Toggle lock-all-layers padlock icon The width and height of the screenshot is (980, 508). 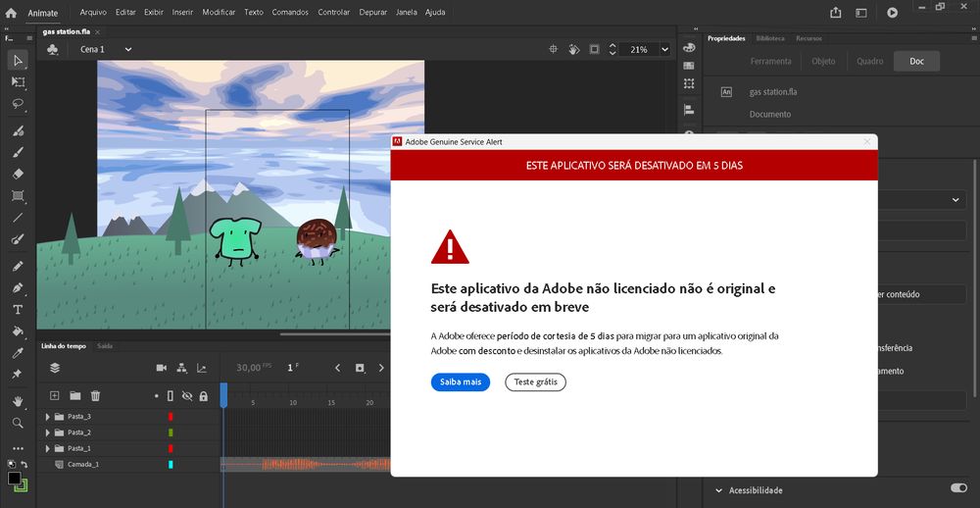[x=203, y=396]
